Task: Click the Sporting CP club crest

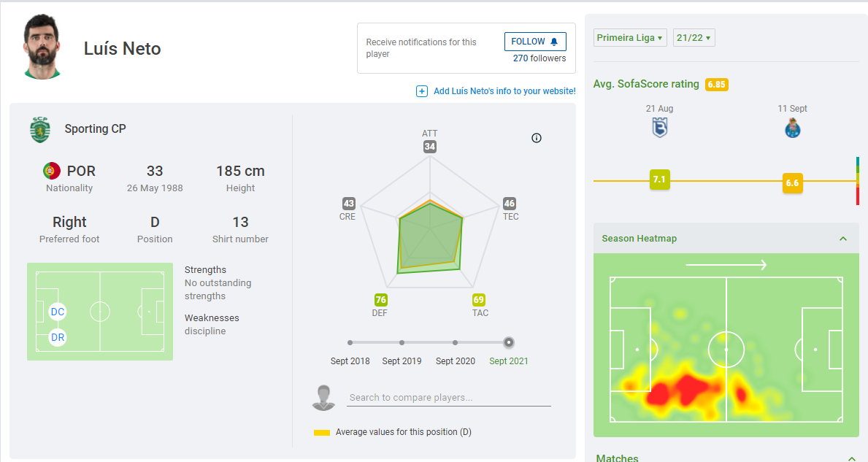Action: (40, 129)
